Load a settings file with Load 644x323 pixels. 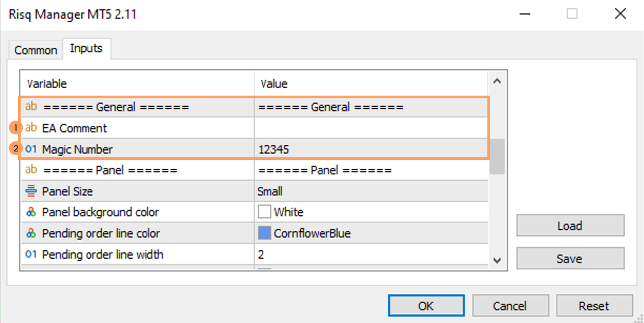pos(570,226)
